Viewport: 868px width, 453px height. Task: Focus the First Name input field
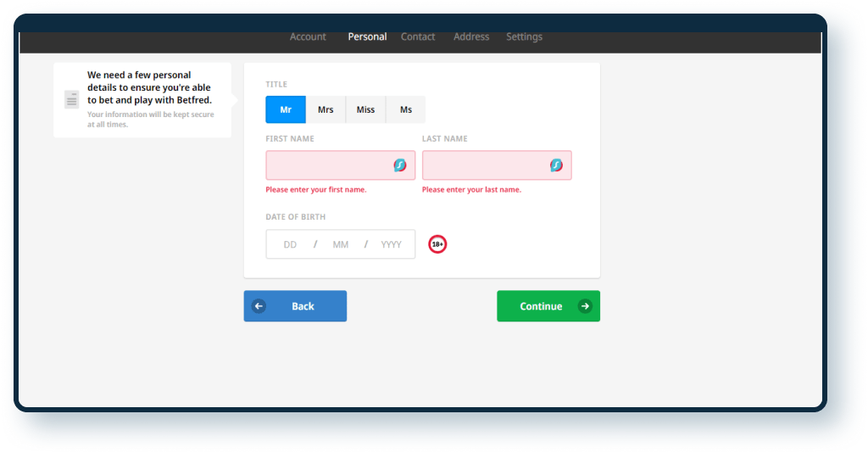click(329, 165)
